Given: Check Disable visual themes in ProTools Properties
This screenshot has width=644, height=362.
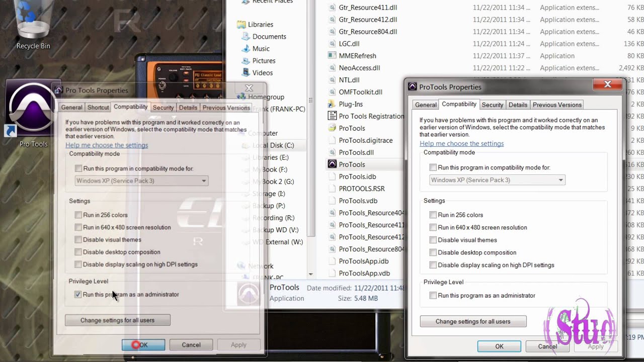Looking at the screenshot, I should click(x=433, y=240).
